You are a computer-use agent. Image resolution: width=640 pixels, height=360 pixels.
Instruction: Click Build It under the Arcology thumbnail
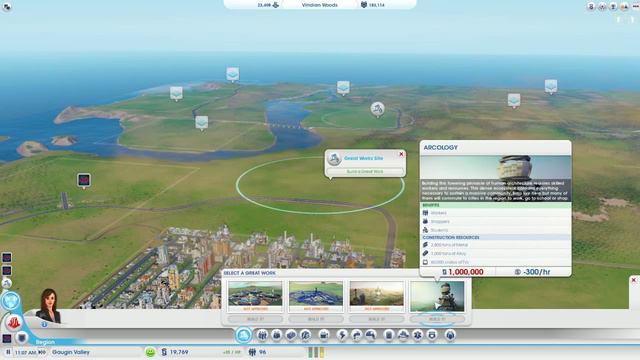coord(437,319)
